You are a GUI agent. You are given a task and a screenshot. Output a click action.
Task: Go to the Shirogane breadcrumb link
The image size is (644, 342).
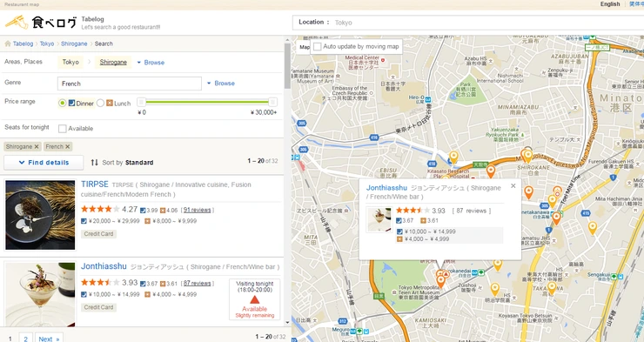(x=74, y=44)
